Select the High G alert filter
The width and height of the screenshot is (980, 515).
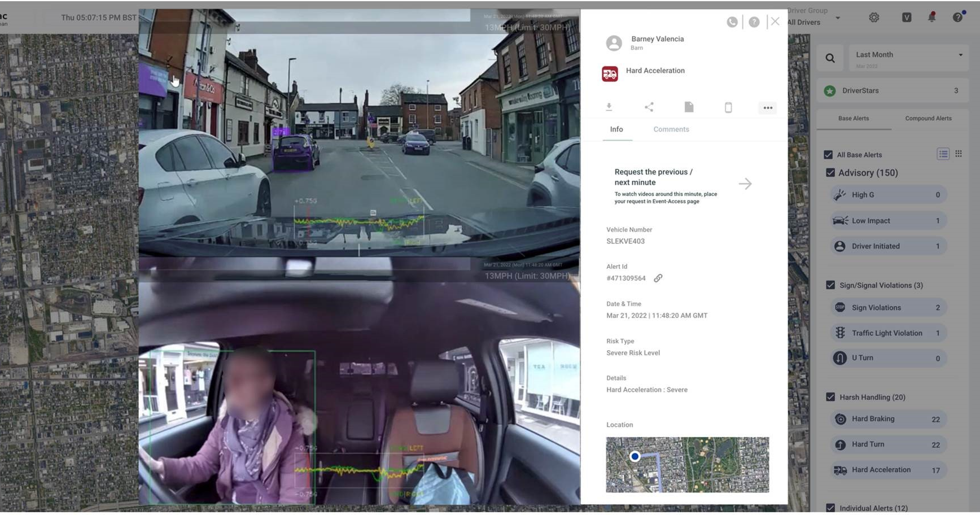[x=888, y=195]
